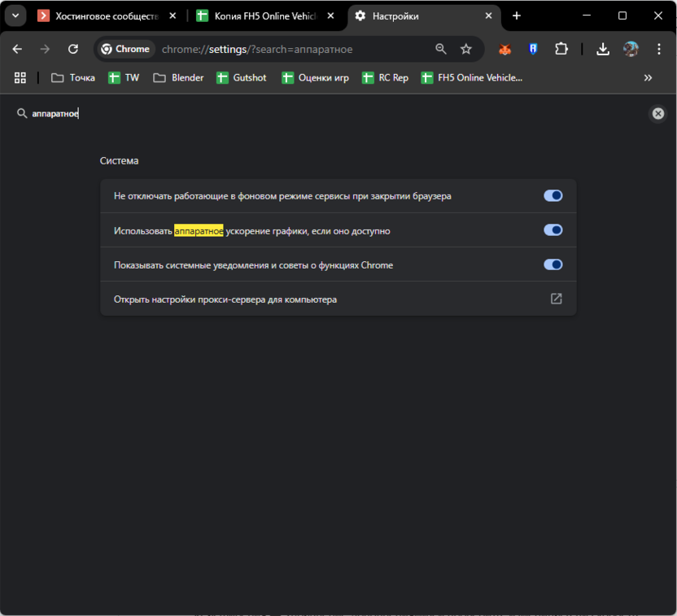Toggle system notifications and Chrome tips
Image resolution: width=677 pixels, height=616 pixels.
click(x=553, y=264)
